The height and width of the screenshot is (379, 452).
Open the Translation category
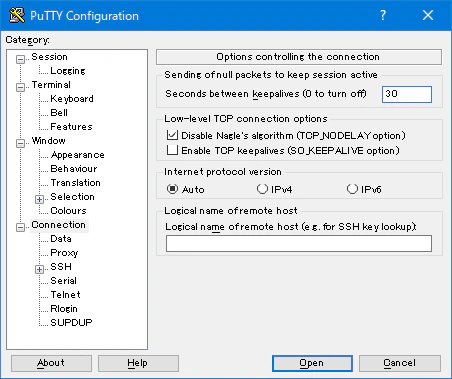[75, 183]
